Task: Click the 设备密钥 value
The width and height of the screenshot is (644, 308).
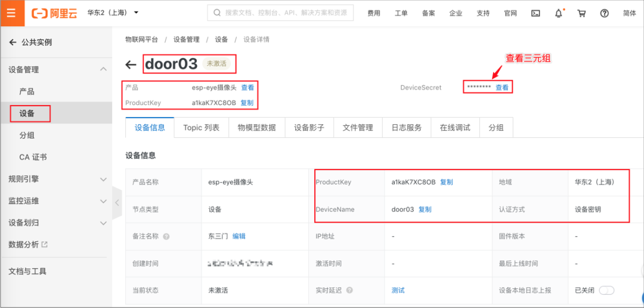Action: point(588,210)
